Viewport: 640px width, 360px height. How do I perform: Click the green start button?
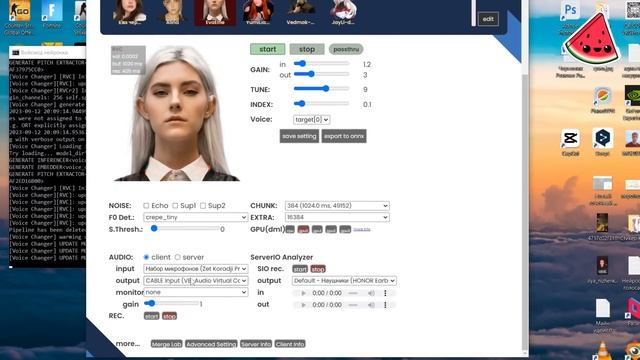coord(268,49)
